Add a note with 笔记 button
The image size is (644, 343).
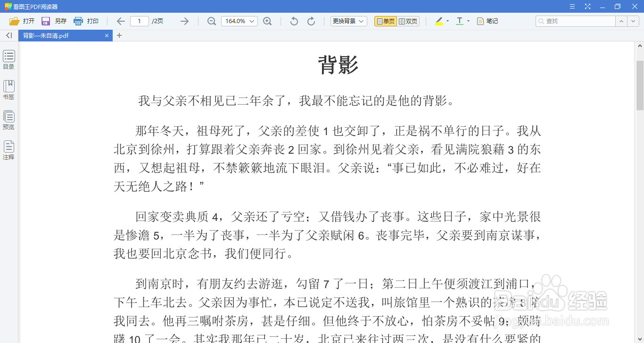pyautogui.click(x=487, y=21)
